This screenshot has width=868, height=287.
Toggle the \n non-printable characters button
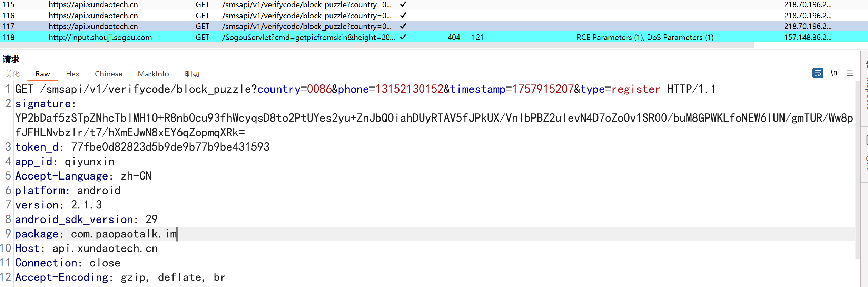[834, 73]
